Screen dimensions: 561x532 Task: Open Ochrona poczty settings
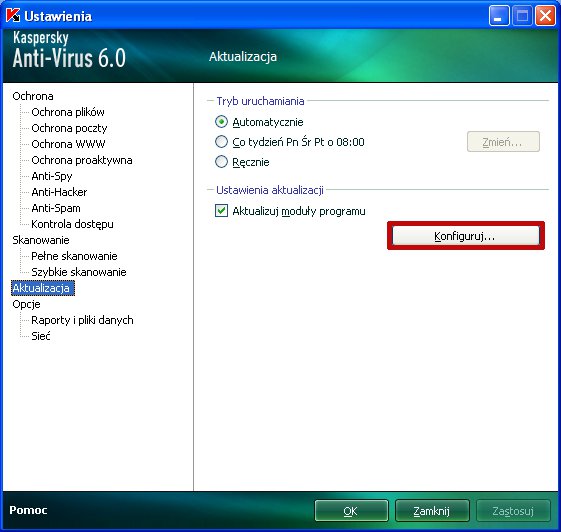tap(69, 128)
